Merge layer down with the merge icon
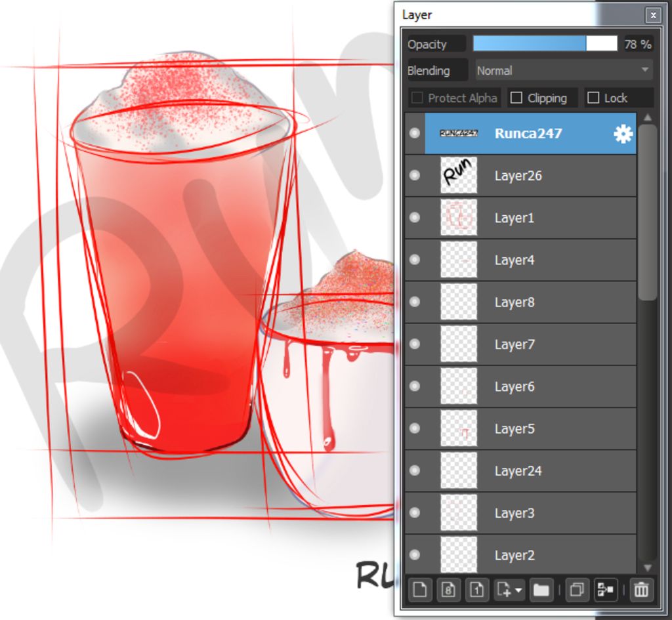Viewport: 672px width, 620px height. [x=606, y=590]
